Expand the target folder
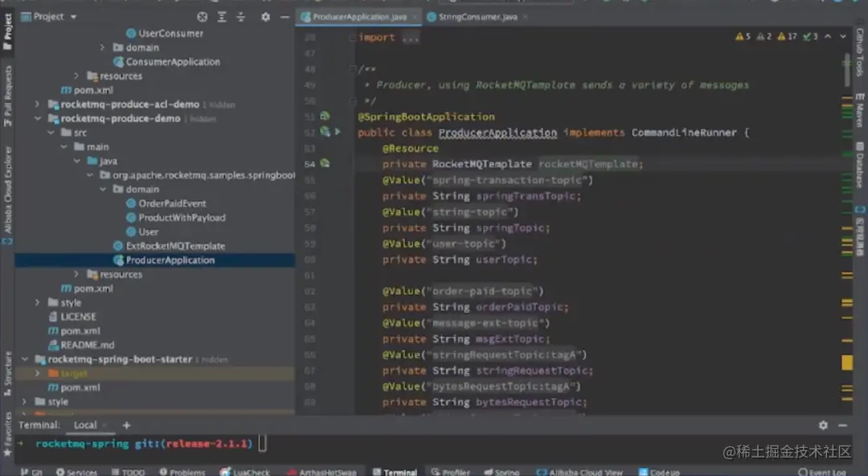Image resolution: width=868 pixels, height=476 pixels. (x=37, y=374)
